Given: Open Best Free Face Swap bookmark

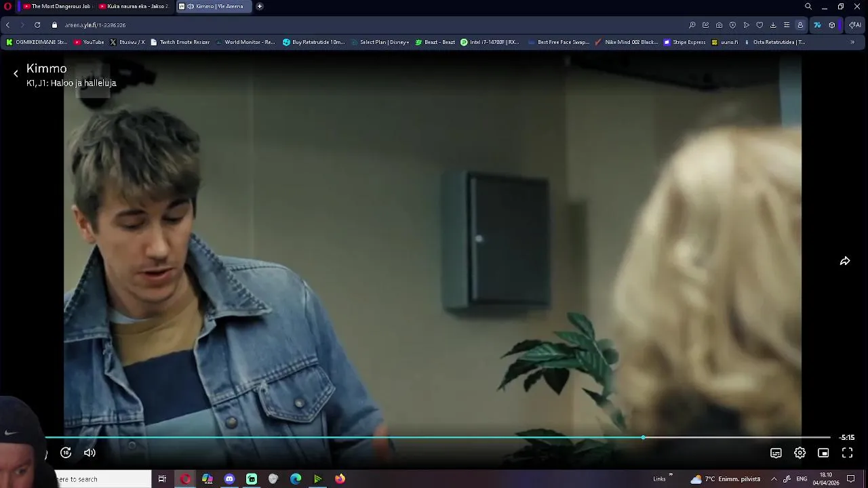Looking at the screenshot, I should click(x=558, y=42).
